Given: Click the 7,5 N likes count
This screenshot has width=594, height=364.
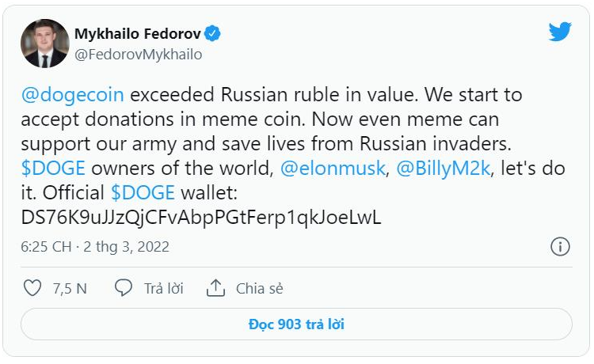Looking at the screenshot, I should point(70,289).
